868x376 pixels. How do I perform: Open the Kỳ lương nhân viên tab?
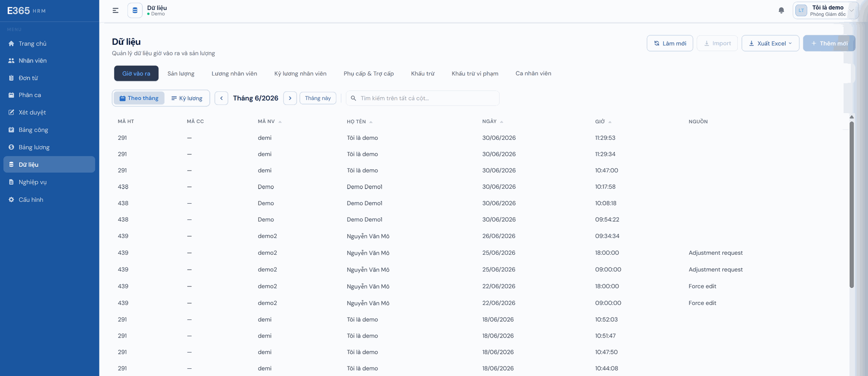[x=300, y=73]
